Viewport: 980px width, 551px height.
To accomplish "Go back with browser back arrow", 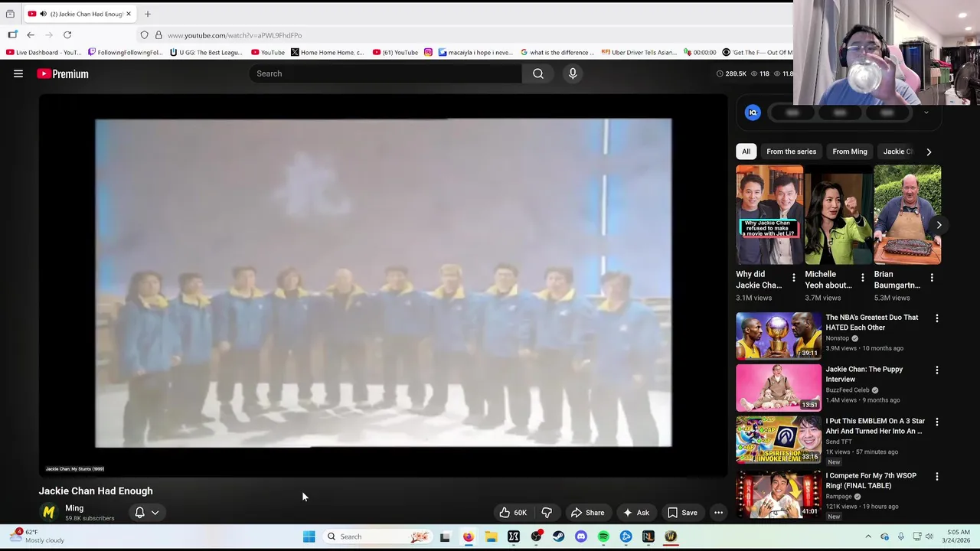I will 31,35.
